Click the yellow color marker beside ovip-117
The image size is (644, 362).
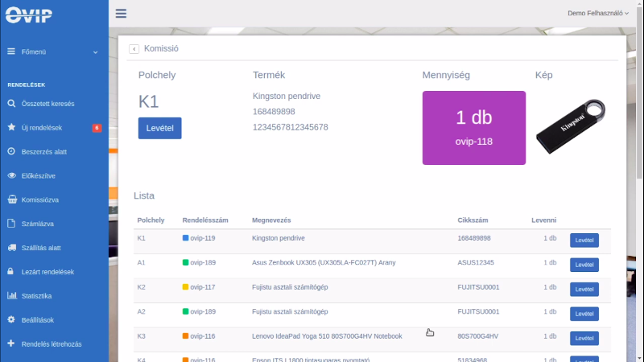185,287
